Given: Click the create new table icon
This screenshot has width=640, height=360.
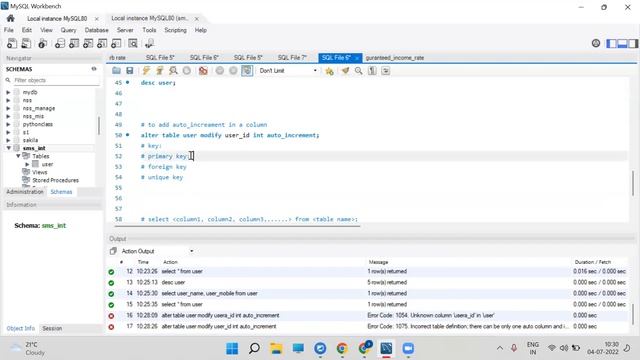Looking at the screenshot, I should point(74,43).
